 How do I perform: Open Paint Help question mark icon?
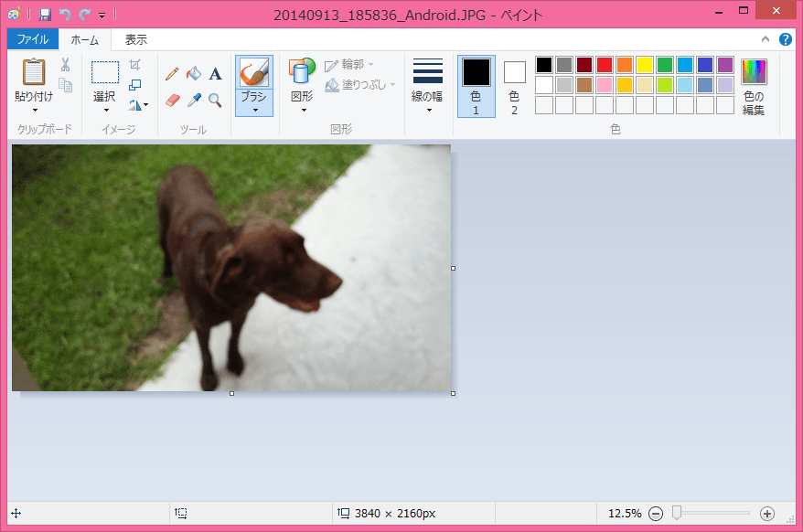(x=785, y=39)
